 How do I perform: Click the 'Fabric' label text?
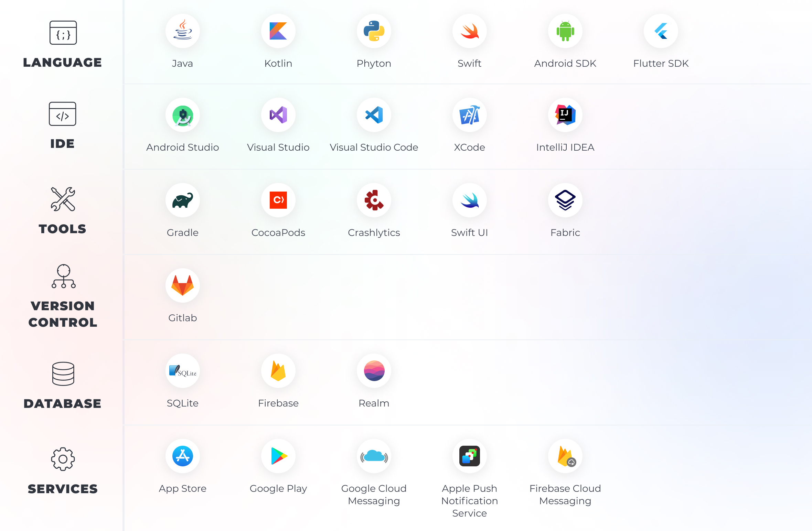tap(565, 233)
